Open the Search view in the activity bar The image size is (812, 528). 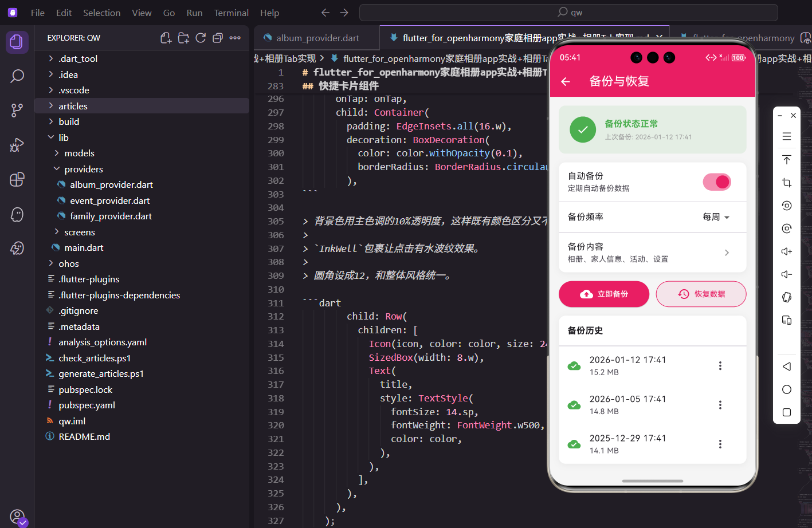[17, 76]
